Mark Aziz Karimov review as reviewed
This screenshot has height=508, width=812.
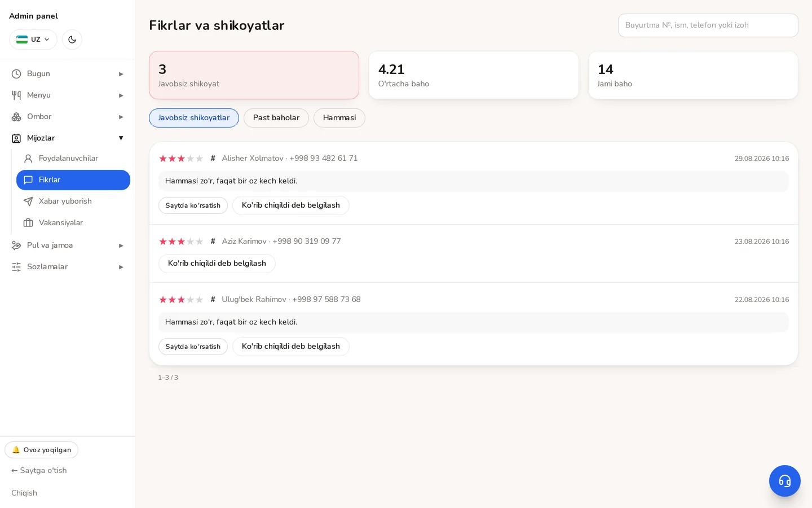tap(217, 264)
